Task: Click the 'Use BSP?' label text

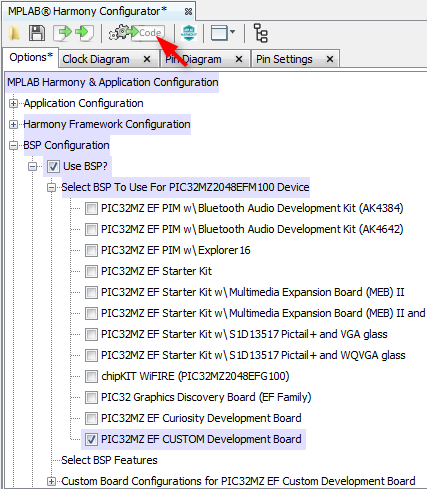Action: 85,166
